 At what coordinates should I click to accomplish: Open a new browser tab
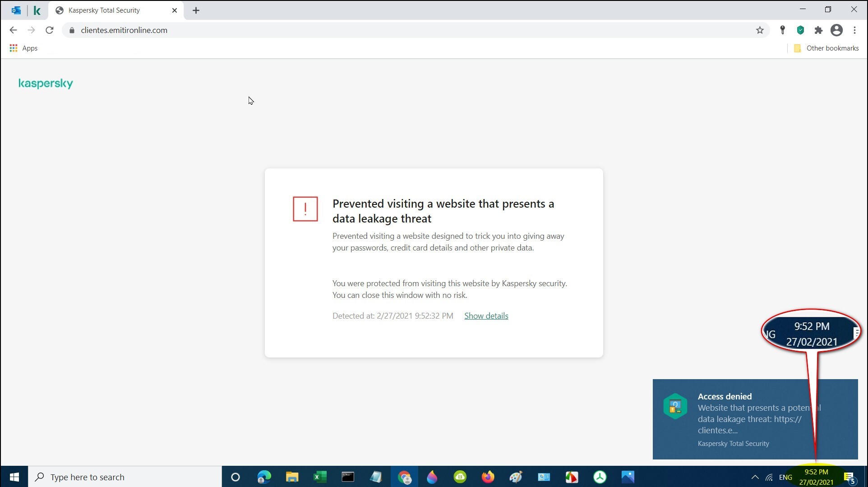point(196,10)
